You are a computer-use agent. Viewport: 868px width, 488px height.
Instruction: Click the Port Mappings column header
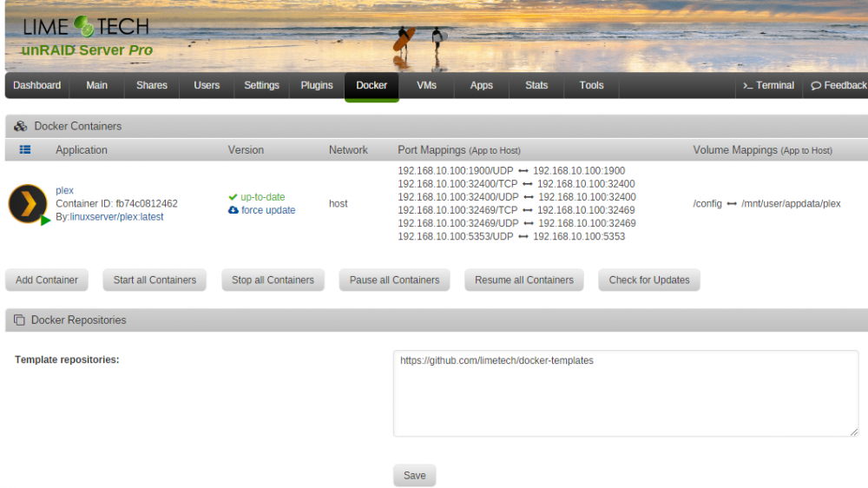pos(459,150)
